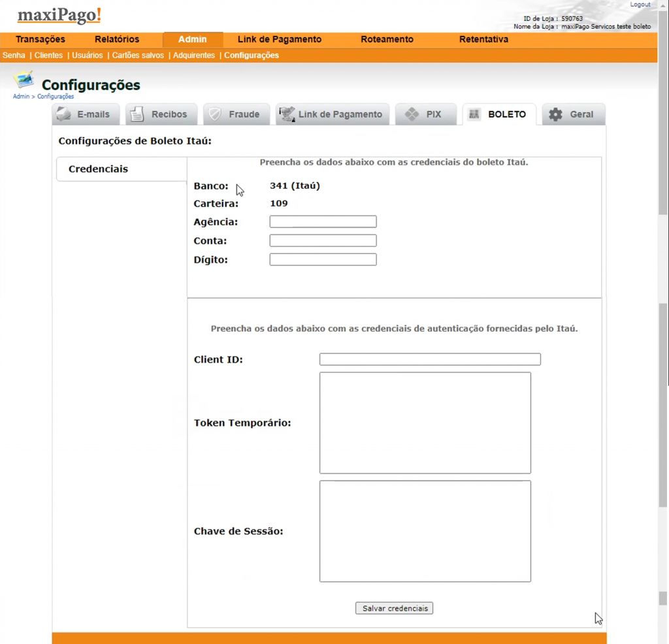Viewport: 669px width, 644px height.
Task: Switch to the E-mails tab
Action: coord(86,114)
